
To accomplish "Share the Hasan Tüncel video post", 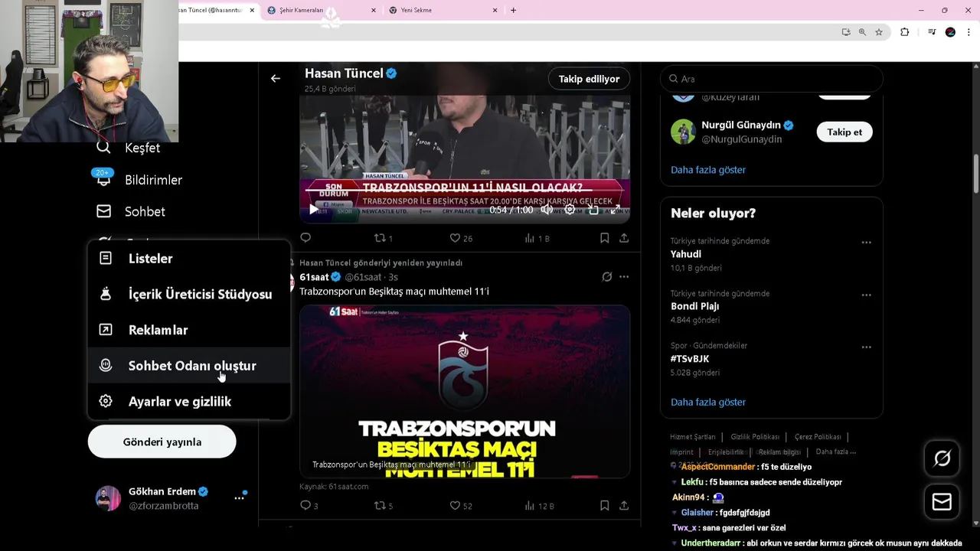I will [624, 238].
